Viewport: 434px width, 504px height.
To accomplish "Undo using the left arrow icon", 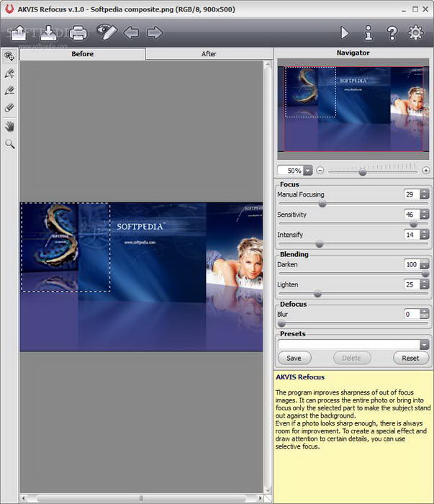I will [131, 33].
